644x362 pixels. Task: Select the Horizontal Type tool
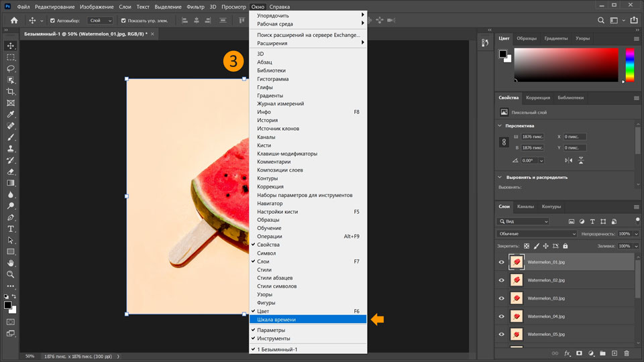[x=11, y=229]
